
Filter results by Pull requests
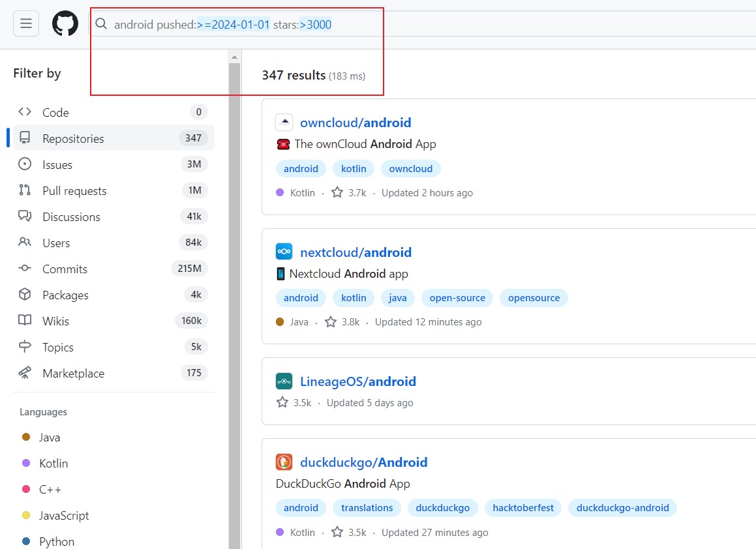(113, 190)
